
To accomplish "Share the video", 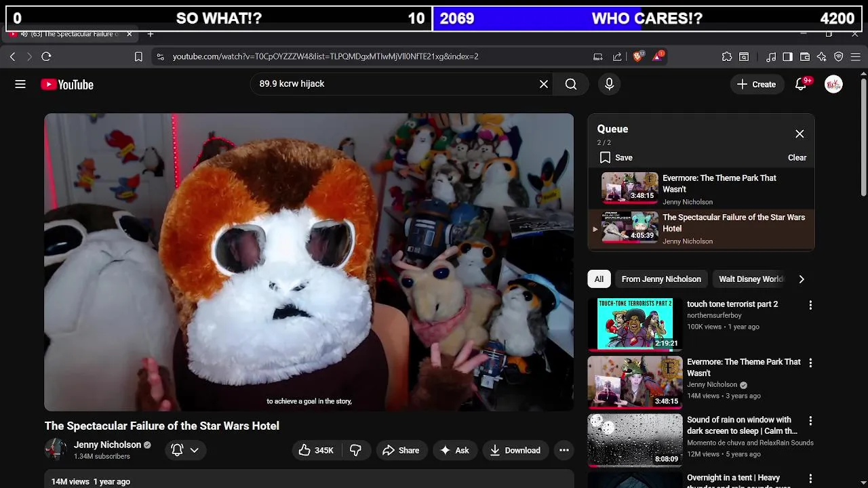I will 401,451.
